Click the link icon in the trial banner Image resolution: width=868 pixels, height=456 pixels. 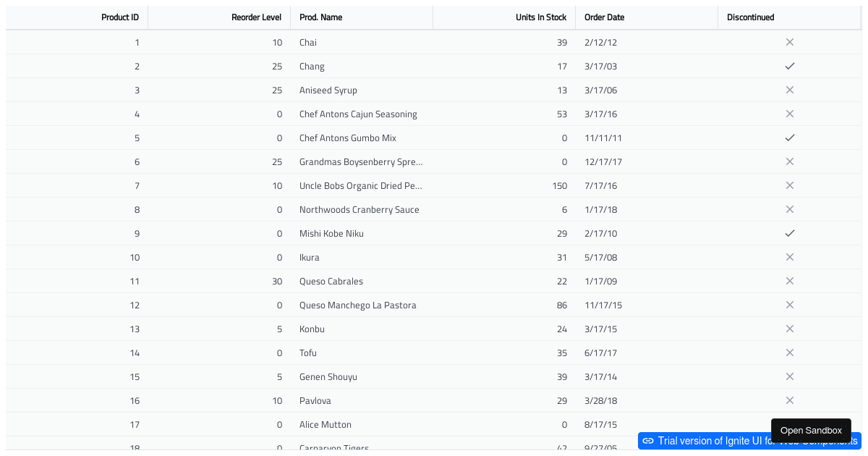point(648,441)
